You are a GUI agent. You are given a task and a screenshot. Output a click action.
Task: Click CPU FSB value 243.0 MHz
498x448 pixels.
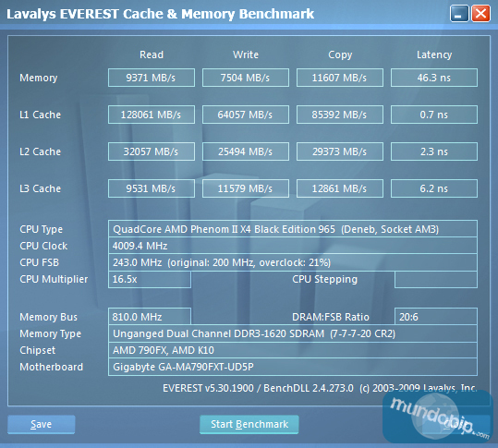pos(293,262)
